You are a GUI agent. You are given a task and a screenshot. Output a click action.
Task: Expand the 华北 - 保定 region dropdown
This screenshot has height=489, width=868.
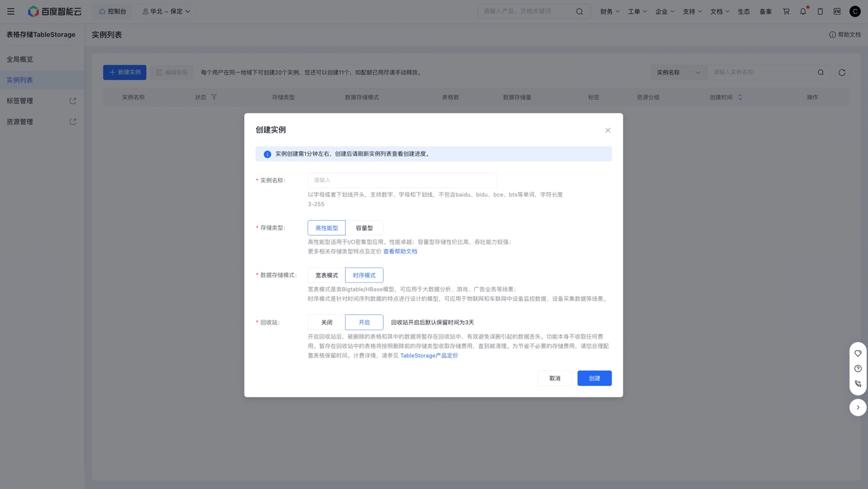pyautogui.click(x=166, y=11)
